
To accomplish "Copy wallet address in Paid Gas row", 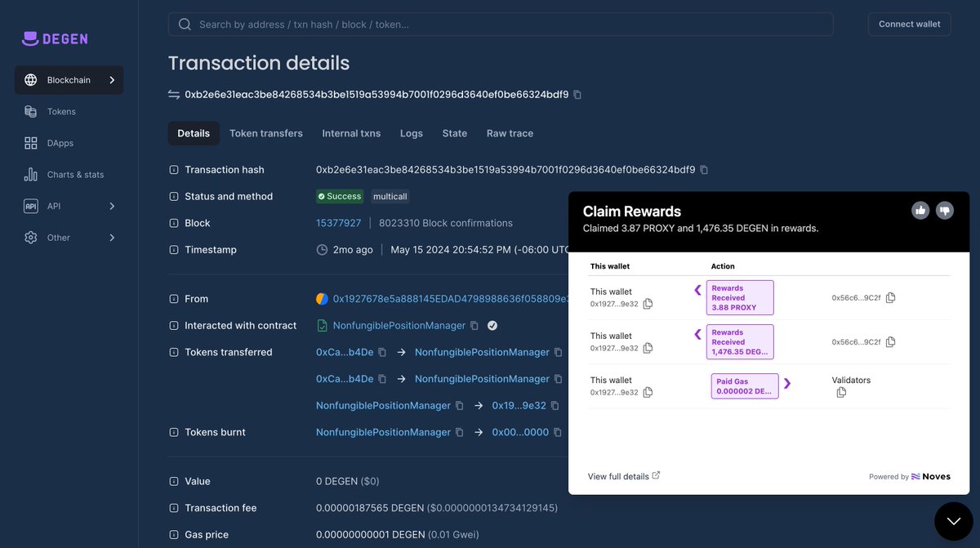I will click(648, 392).
